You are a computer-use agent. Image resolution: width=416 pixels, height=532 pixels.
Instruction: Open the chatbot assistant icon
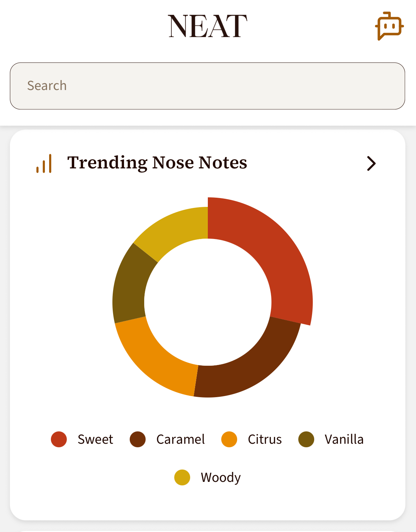click(389, 26)
